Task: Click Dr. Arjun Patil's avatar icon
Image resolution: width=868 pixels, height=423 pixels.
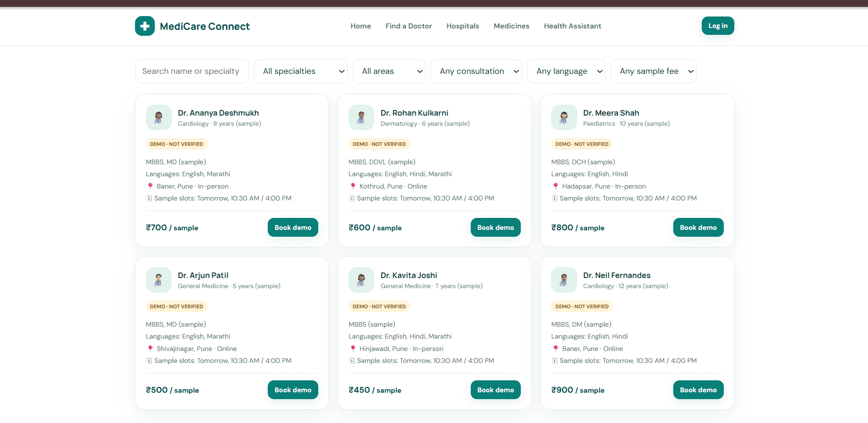Action: [x=158, y=280]
